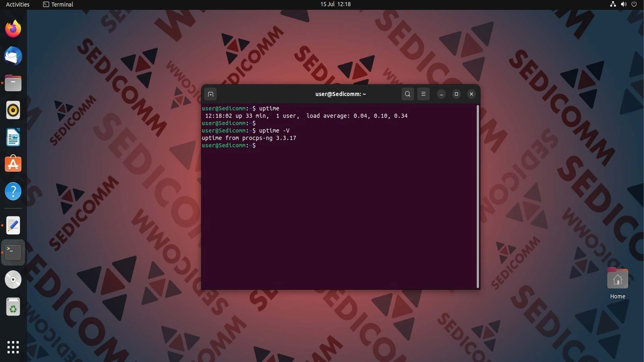
Task: Launch Firefox from the dock
Action: coord(13,29)
